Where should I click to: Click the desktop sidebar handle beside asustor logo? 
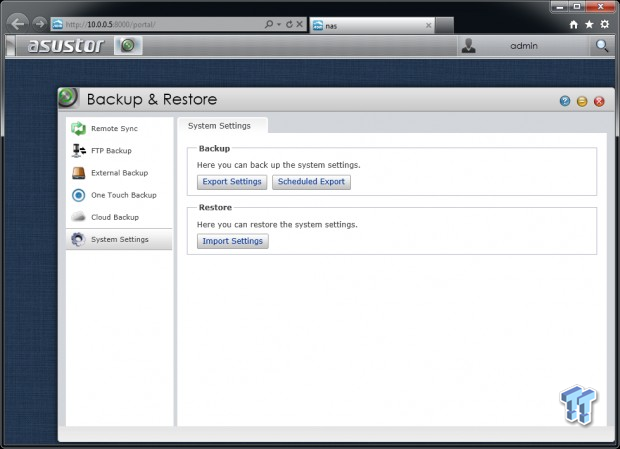11,45
